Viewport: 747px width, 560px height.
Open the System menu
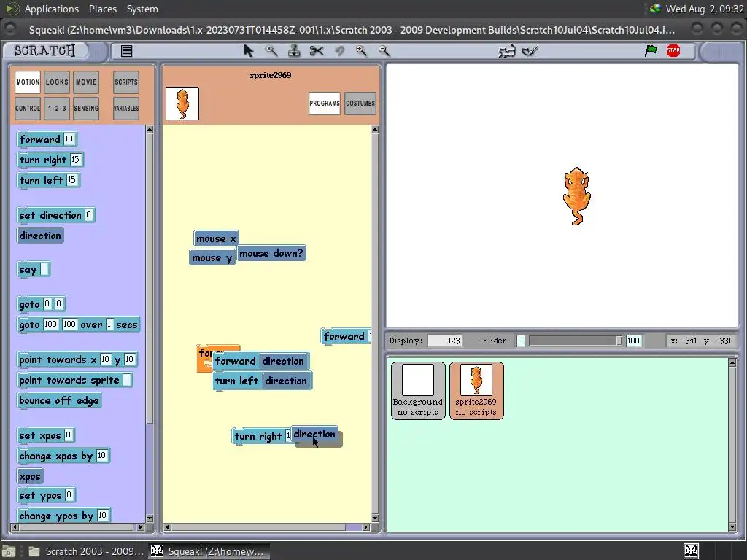tap(142, 9)
